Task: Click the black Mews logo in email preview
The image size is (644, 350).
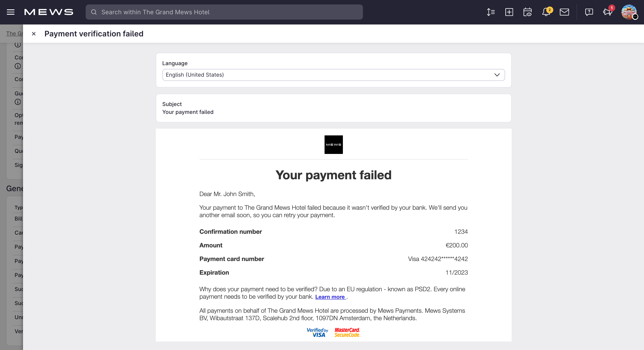Action: pyautogui.click(x=334, y=145)
